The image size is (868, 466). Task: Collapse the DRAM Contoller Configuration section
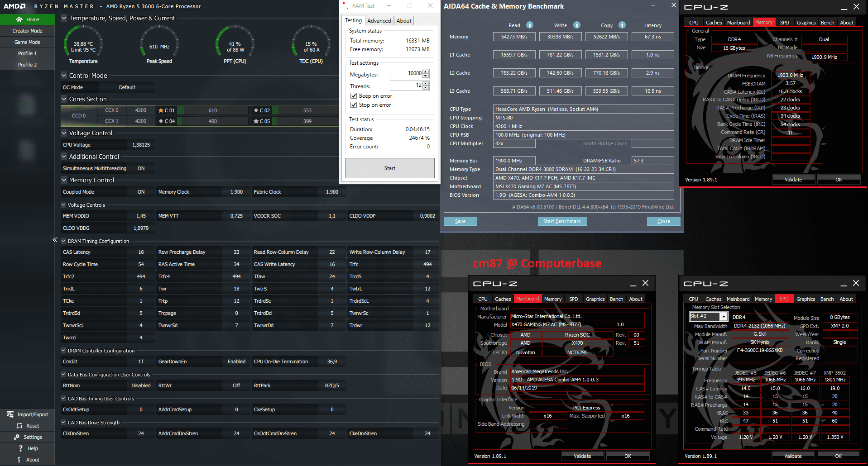point(63,351)
